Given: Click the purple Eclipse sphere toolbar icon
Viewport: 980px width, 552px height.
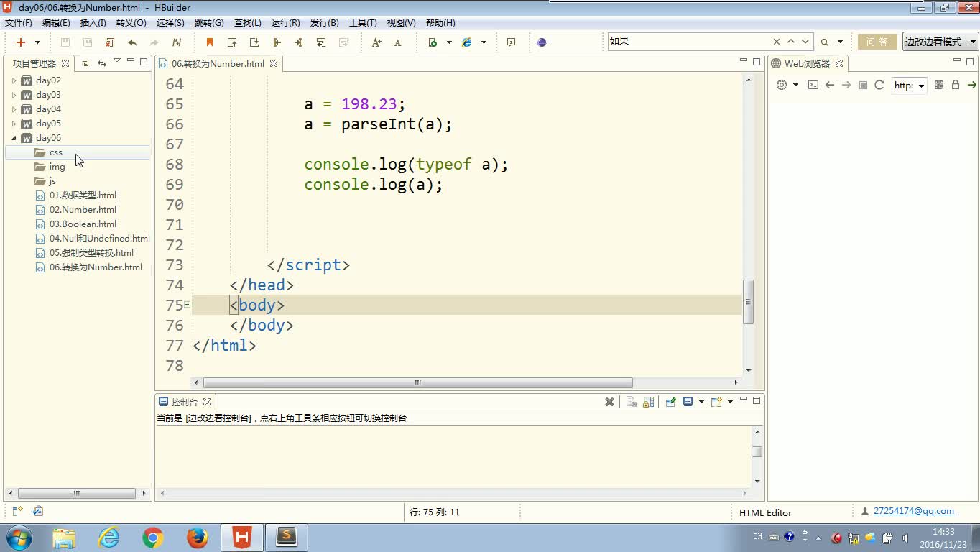Looking at the screenshot, I should pyautogui.click(x=542, y=42).
